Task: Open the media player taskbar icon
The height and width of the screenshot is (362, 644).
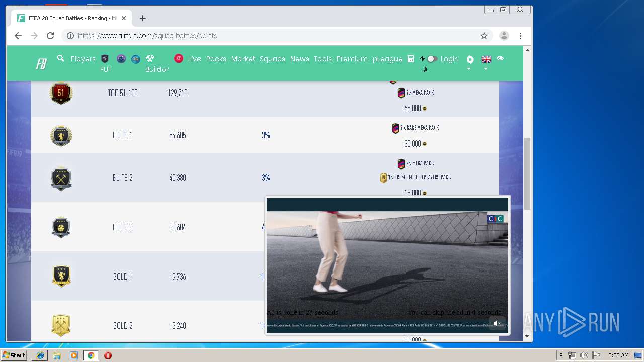Action: click(74, 355)
